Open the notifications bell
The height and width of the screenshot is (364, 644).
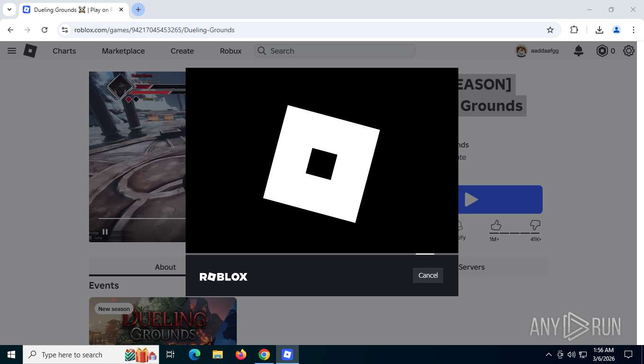coord(579,51)
